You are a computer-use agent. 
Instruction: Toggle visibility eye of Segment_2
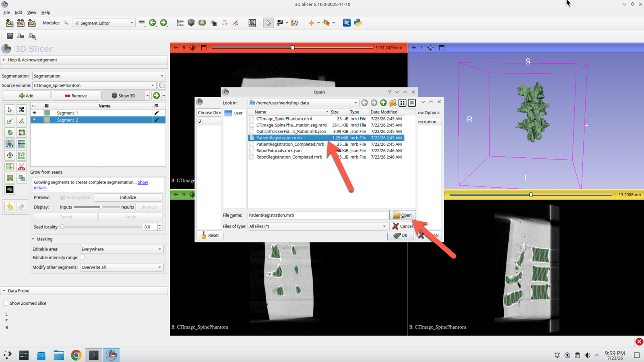click(34, 120)
